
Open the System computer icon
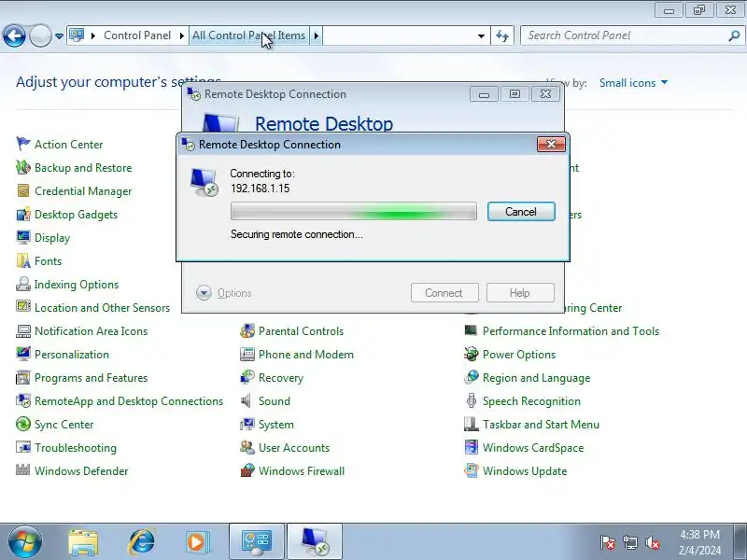(x=247, y=424)
